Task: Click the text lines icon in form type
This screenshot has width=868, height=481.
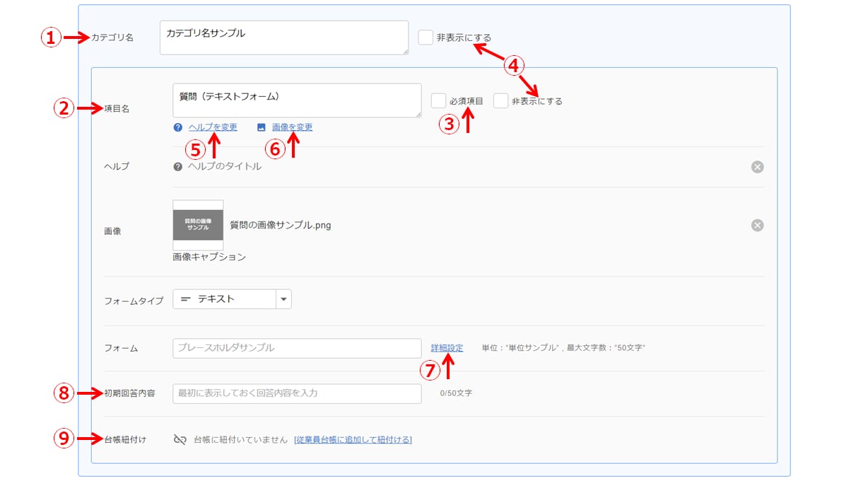Action: (185, 299)
